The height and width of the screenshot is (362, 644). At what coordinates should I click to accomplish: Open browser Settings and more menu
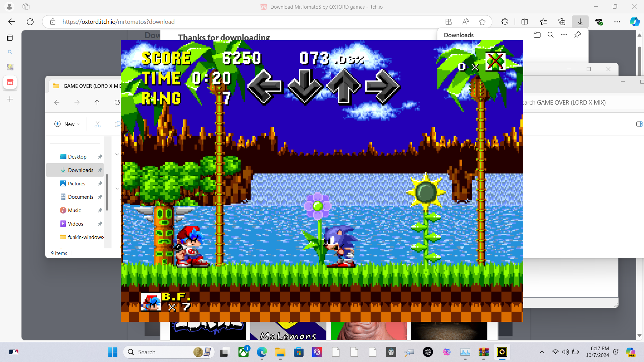click(x=617, y=22)
